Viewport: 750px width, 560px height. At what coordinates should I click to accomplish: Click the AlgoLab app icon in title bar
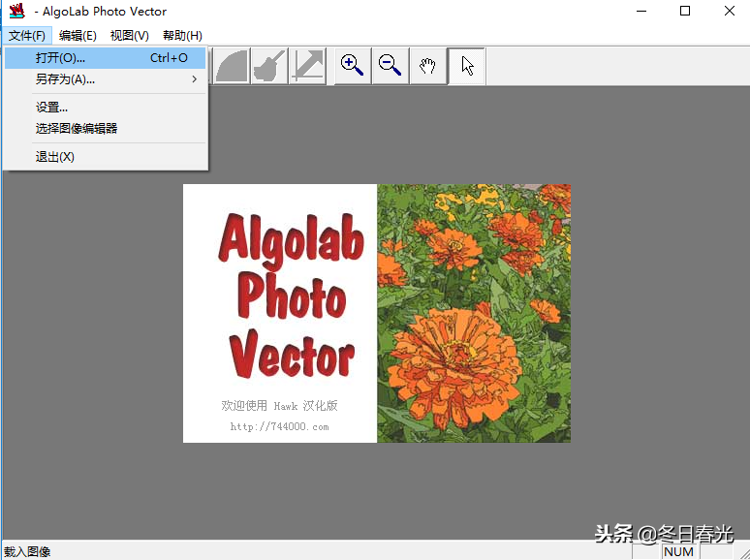pos(16,11)
